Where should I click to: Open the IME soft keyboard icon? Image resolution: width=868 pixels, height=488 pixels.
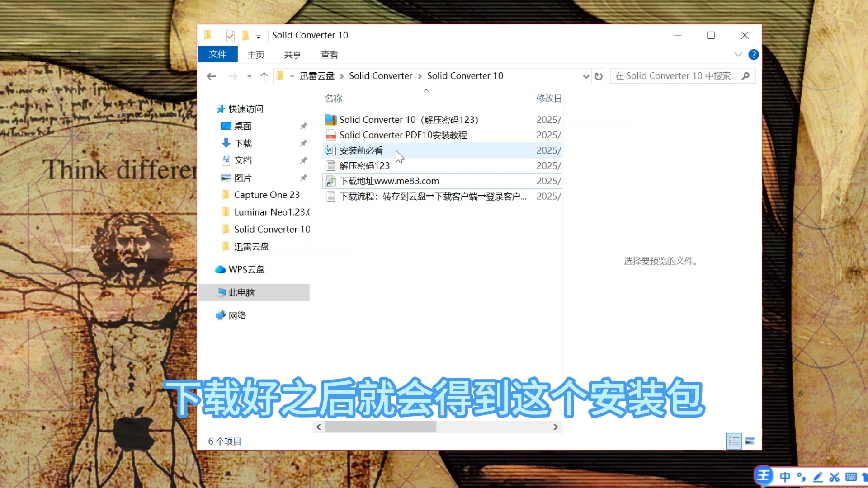point(851,477)
